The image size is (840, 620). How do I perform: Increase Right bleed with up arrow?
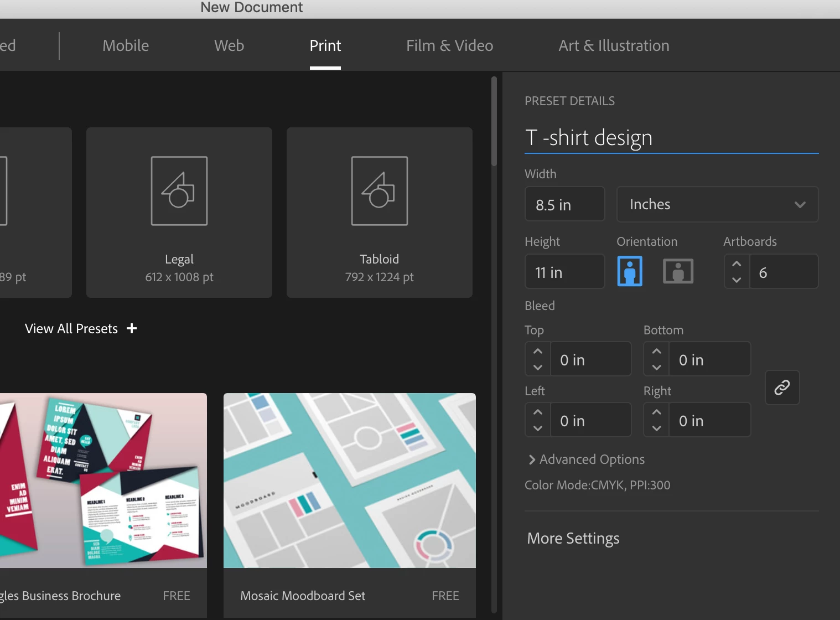(656, 412)
